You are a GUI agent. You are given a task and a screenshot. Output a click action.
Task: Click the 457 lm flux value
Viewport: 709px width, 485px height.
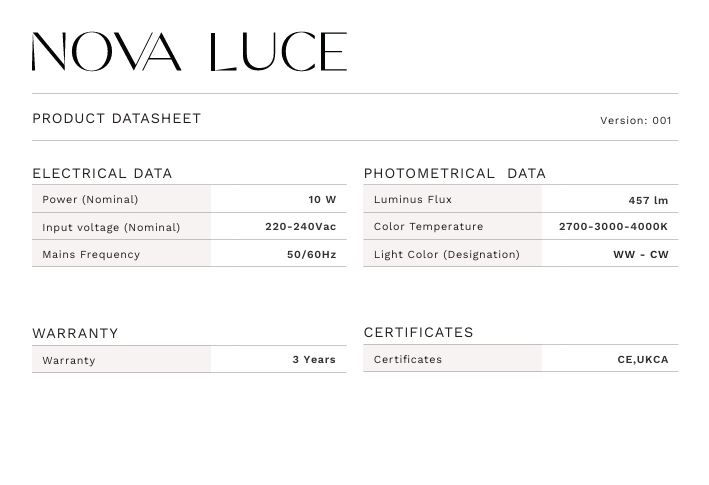[648, 200]
